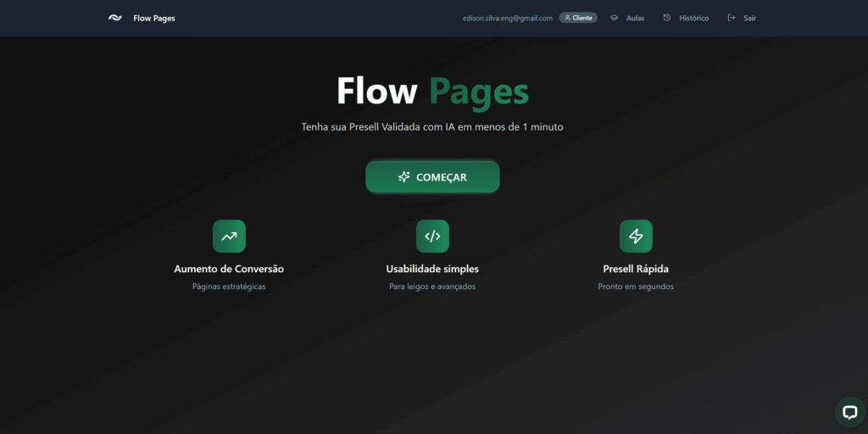
Task: Click the trending-up arrow icon tile
Action: 229,236
